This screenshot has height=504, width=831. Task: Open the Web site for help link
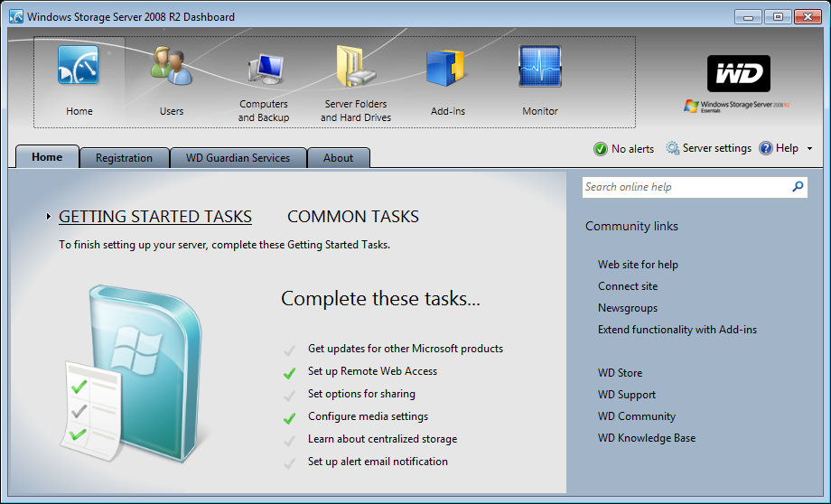[638, 265]
